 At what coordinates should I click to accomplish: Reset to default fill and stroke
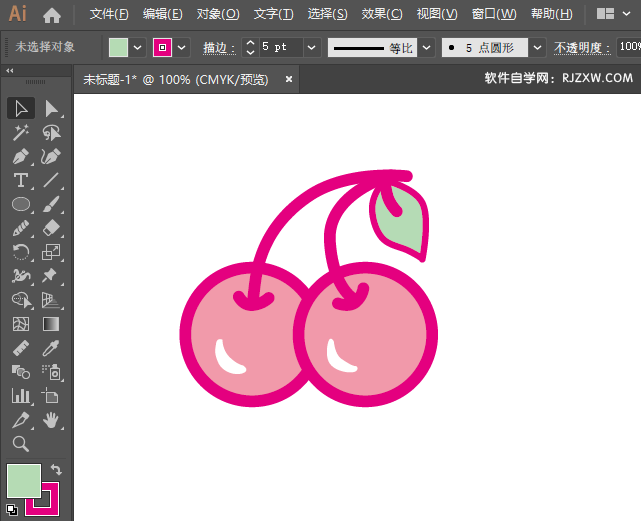pos(11,509)
